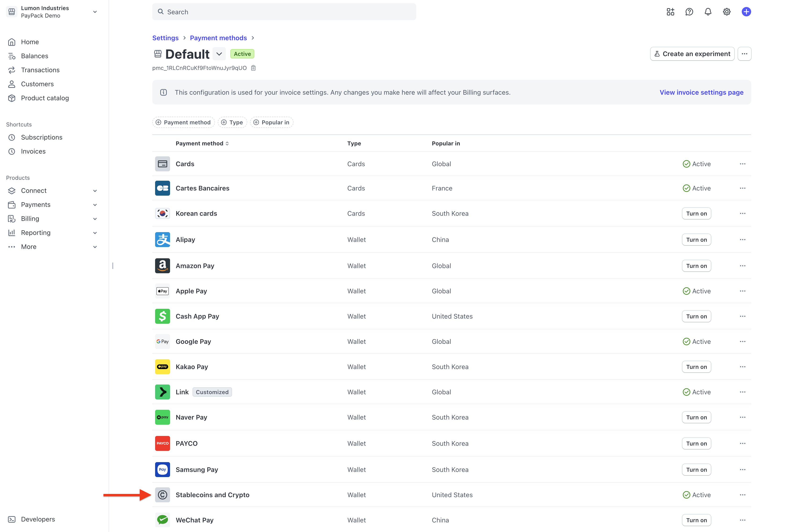Turn on Amazon Pay
Image resolution: width=793 pixels, height=532 pixels.
tap(696, 266)
